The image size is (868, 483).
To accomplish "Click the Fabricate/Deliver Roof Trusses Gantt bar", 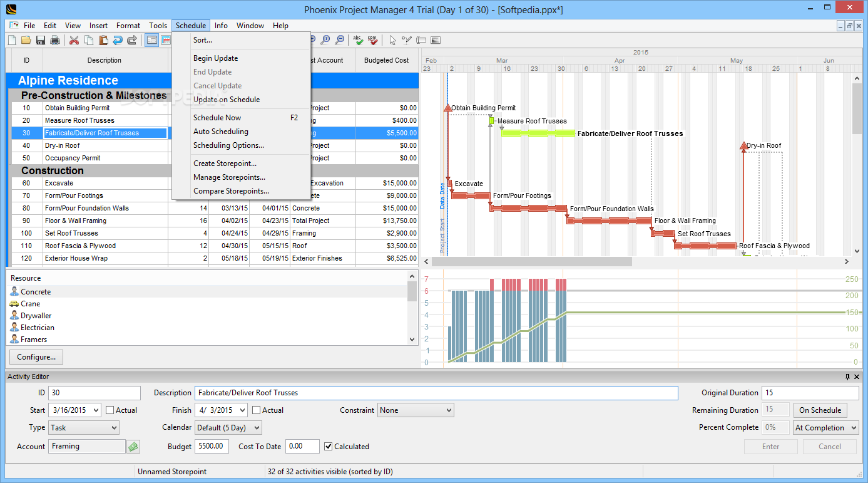I will coord(538,133).
